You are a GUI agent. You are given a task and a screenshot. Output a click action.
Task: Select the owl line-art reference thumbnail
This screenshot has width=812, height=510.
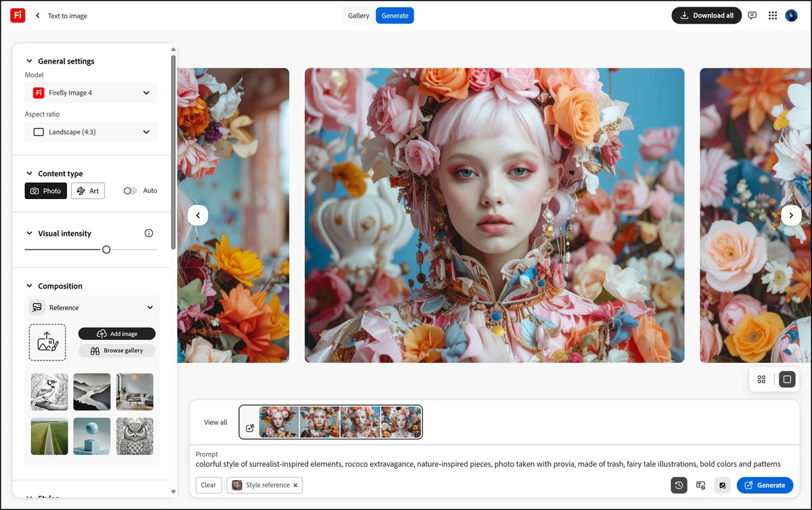coord(135,436)
